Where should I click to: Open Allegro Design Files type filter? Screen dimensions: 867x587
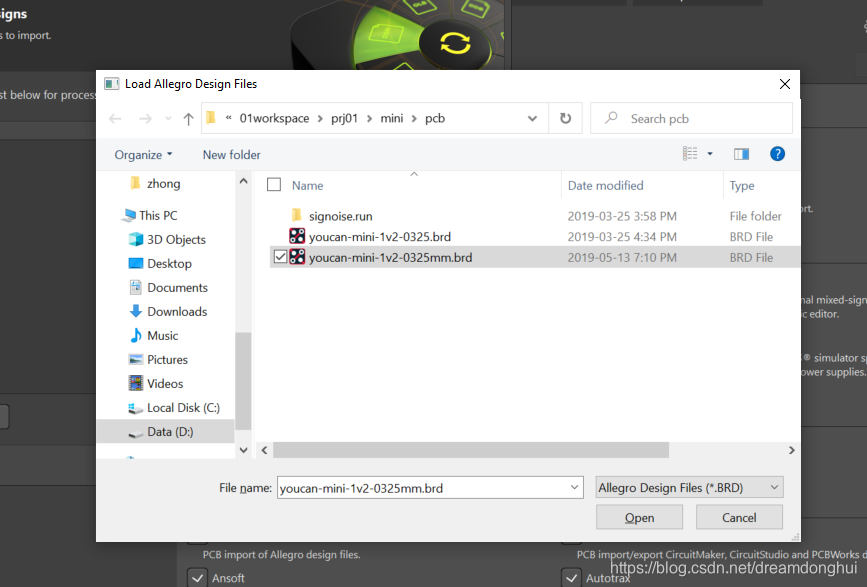point(689,488)
